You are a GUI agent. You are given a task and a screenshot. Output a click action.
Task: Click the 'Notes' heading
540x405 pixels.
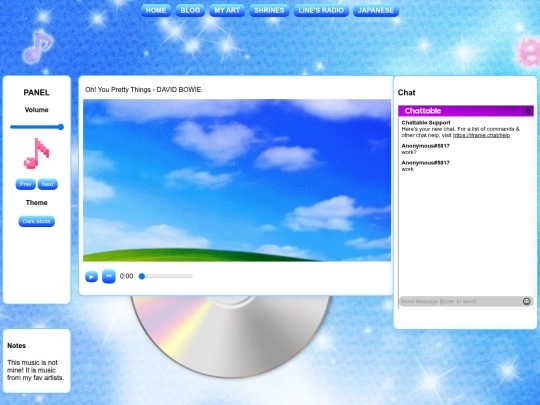[17, 346]
